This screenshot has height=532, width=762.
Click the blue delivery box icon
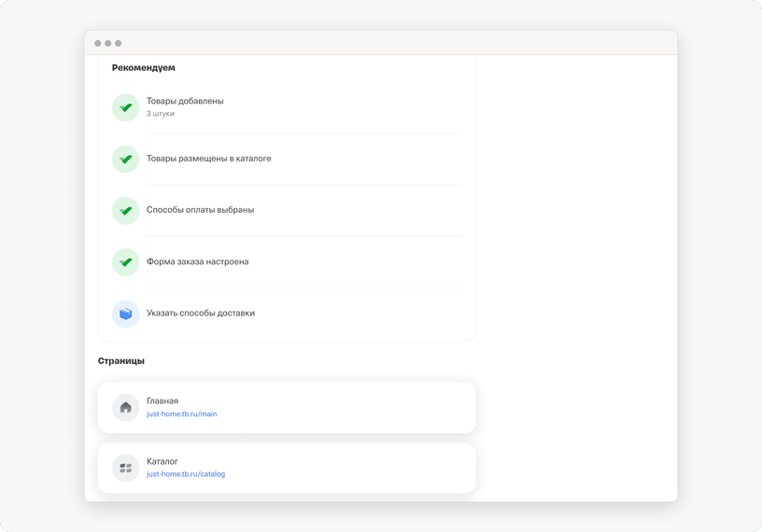pyautogui.click(x=125, y=314)
